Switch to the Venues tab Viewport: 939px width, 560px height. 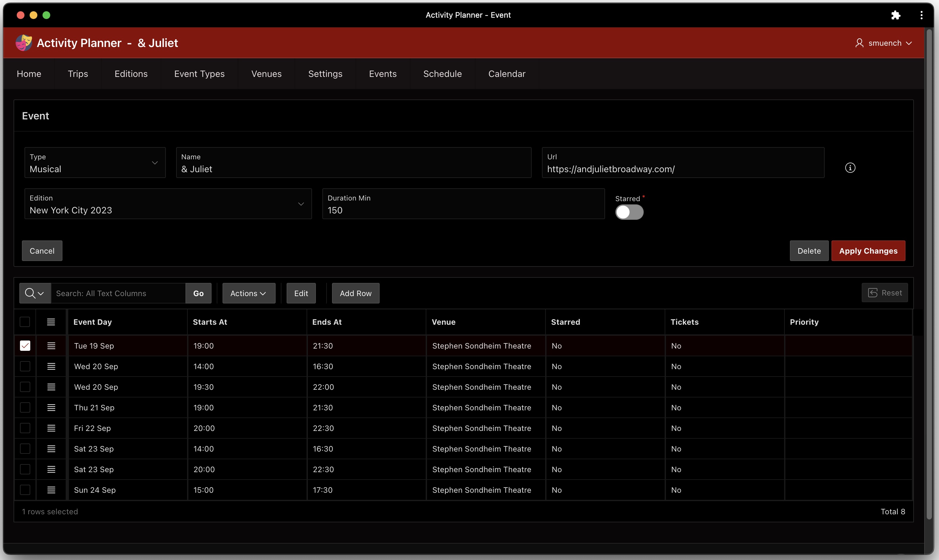coord(266,74)
